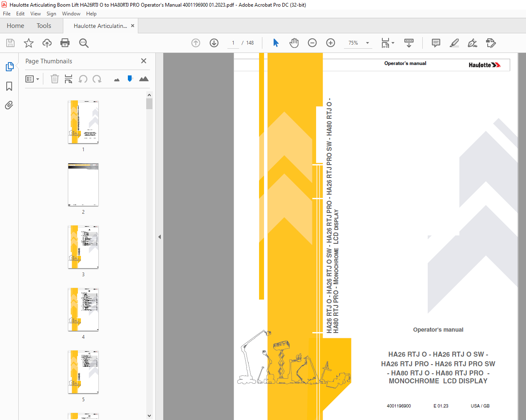The image size is (526, 420).
Task: Open the Page Thumbnails panel icon
Action: (10, 67)
